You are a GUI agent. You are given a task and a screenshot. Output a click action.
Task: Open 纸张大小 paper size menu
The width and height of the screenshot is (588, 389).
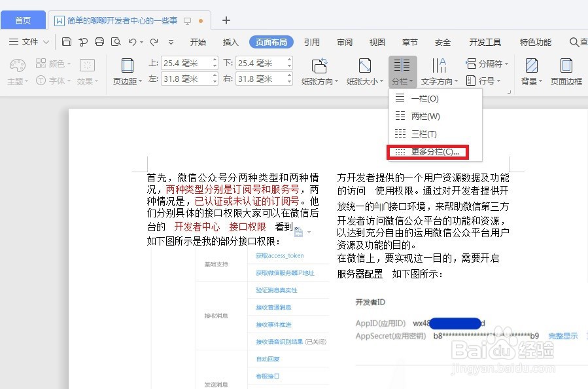click(364, 71)
